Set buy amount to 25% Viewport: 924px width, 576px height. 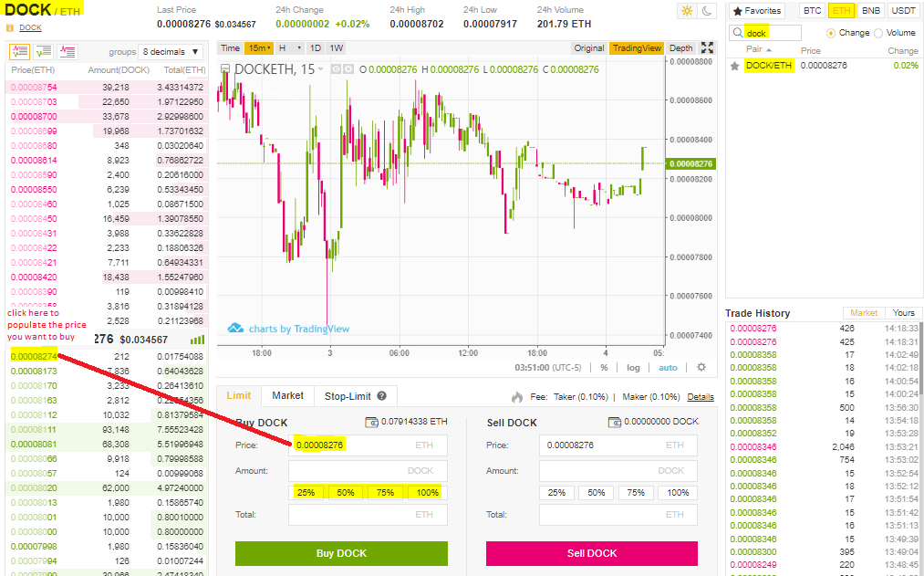306,492
